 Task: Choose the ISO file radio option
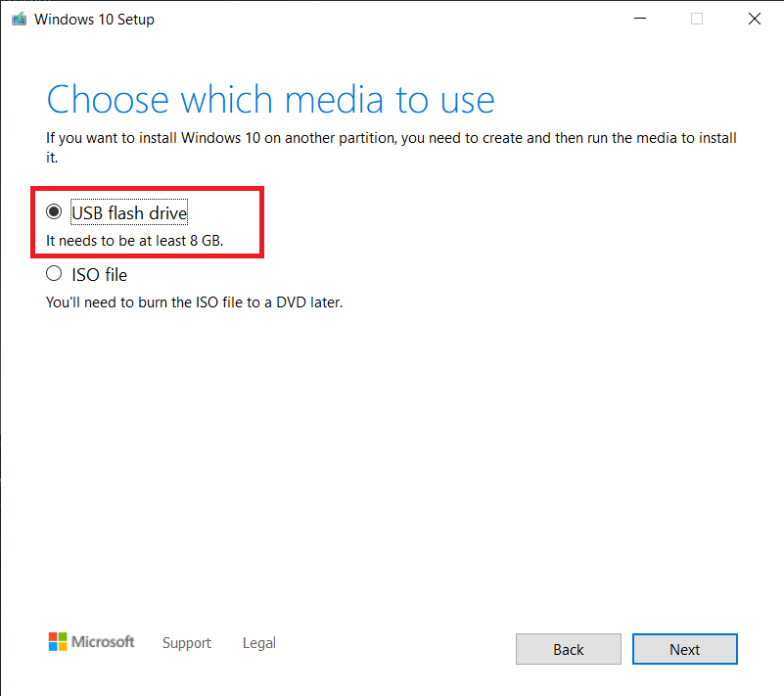pyautogui.click(x=54, y=273)
